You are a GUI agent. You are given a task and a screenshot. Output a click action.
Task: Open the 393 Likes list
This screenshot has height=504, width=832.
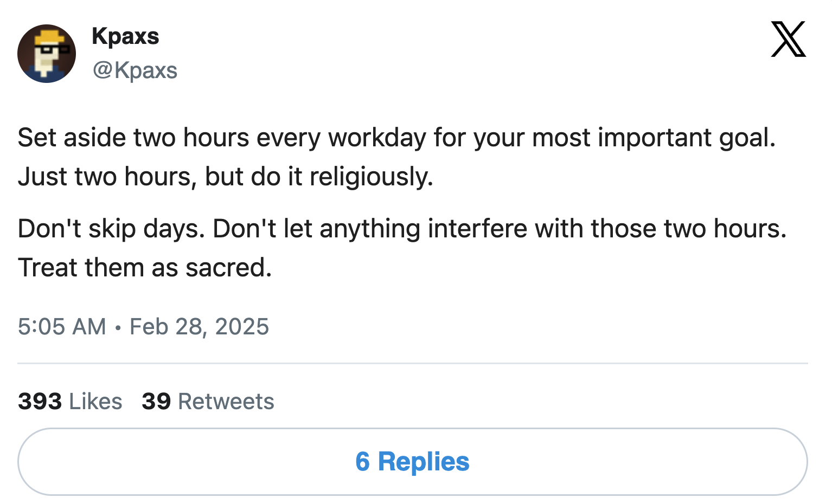pyautogui.click(x=70, y=402)
